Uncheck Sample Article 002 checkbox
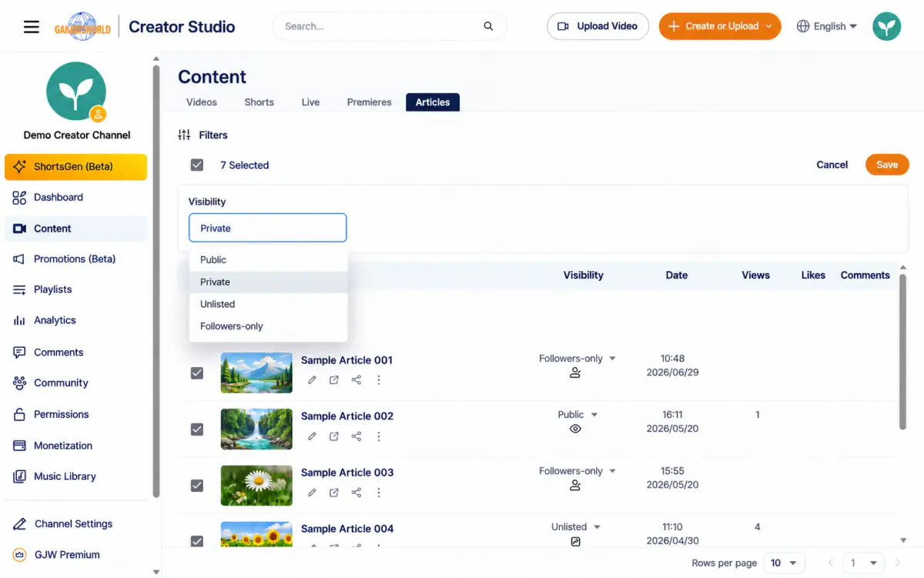Viewport: 924px width, 578px height. point(197,429)
